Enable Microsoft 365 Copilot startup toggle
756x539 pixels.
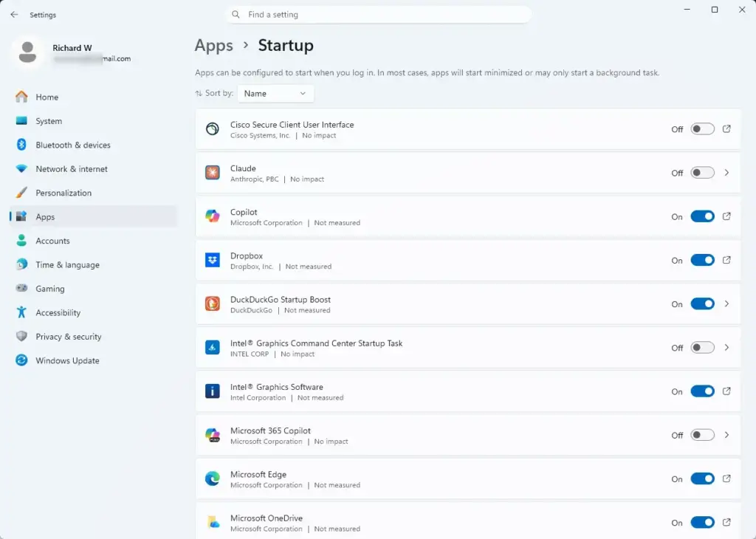pos(702,435)
